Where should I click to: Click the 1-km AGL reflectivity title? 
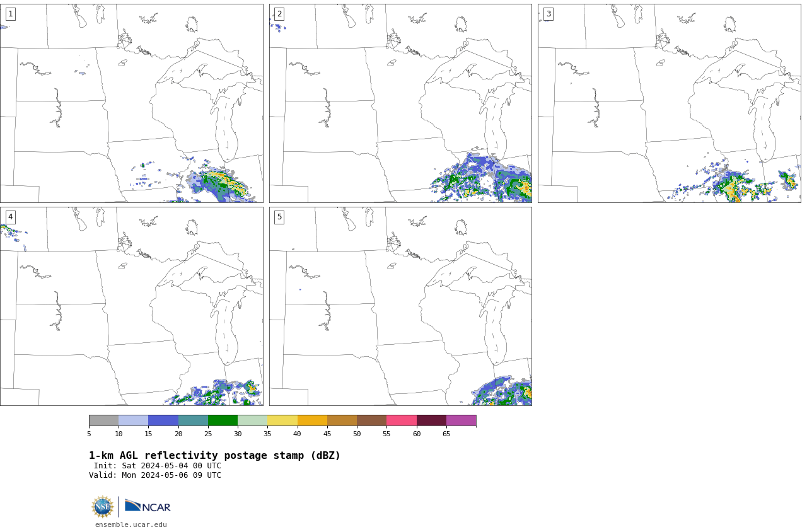pyautogui.click(x=214, y=456)
